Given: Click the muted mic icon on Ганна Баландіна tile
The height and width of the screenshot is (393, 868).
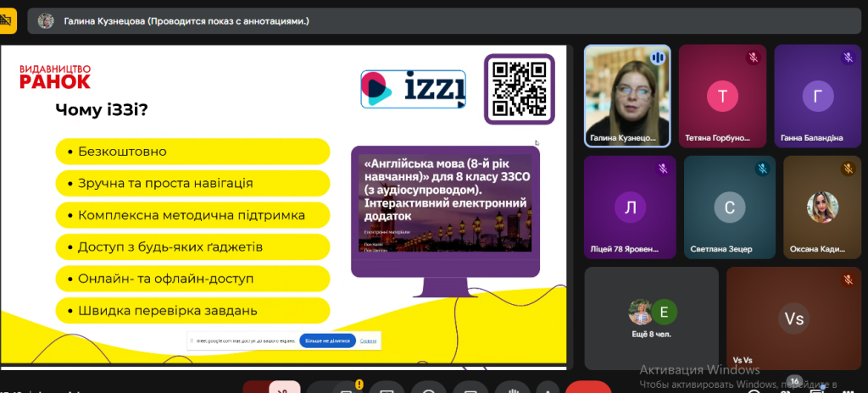Looking at the screenshot, I should (x=847, y=58).
